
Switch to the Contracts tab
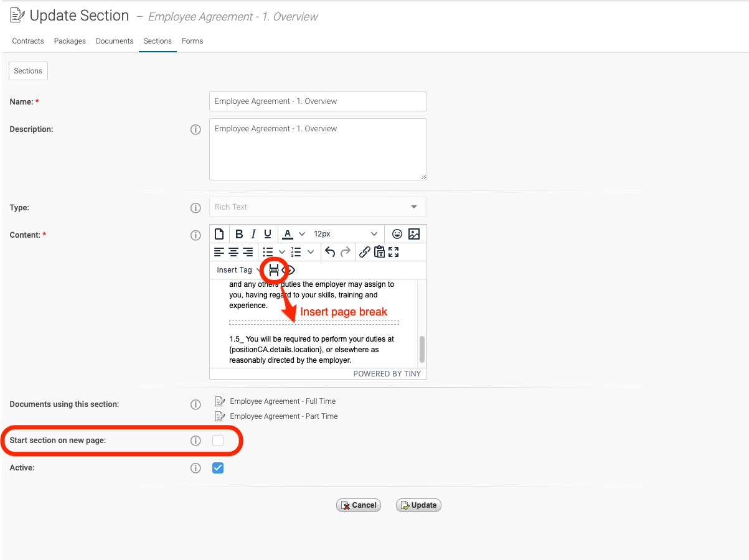click(28, 41)
